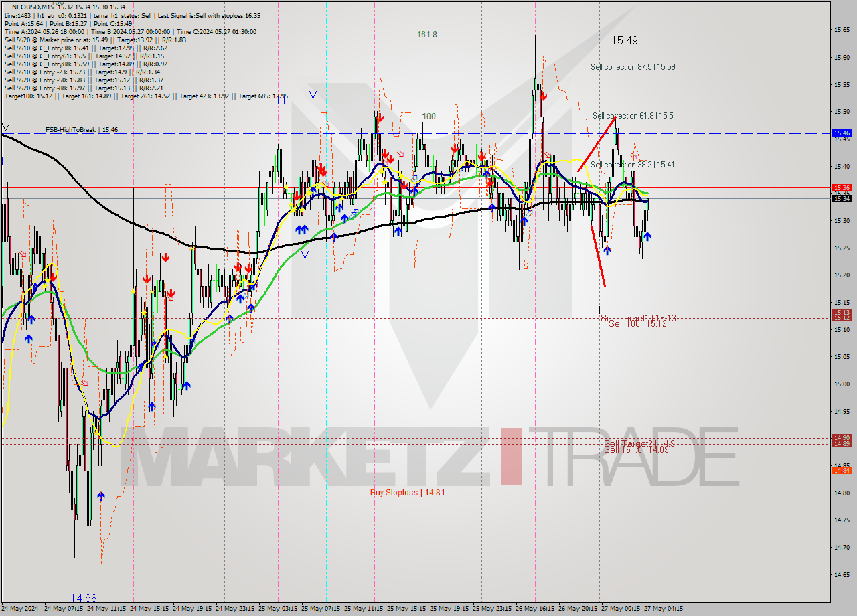Click the '25 May 15:15' time axis label
The image size is (857, 616).
tap(406, 609)
